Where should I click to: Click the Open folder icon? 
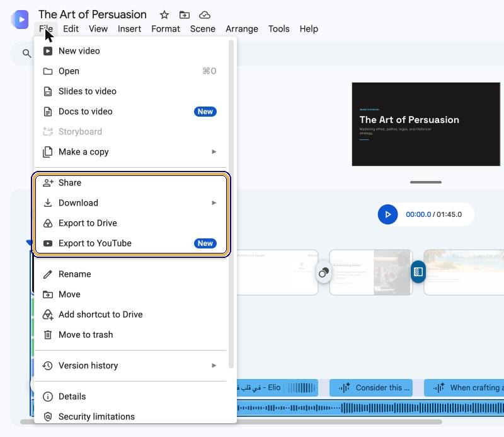point(48,71)
